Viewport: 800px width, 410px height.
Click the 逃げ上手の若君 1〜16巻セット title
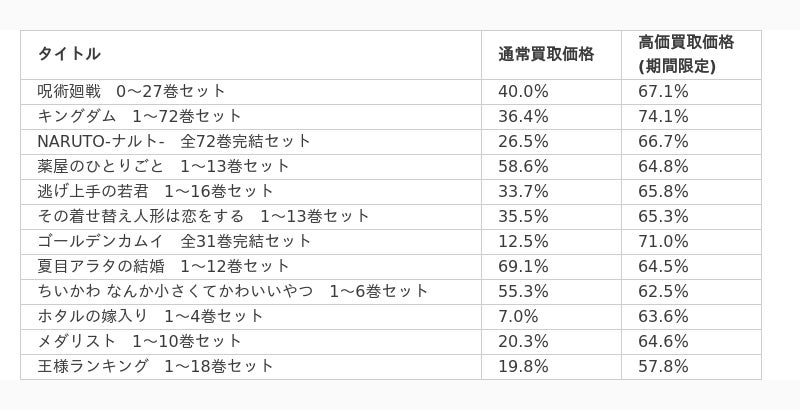[156, 191]
